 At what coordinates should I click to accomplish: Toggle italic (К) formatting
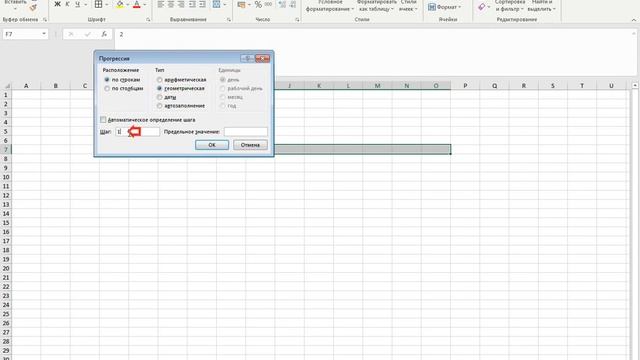pos(67,4)
